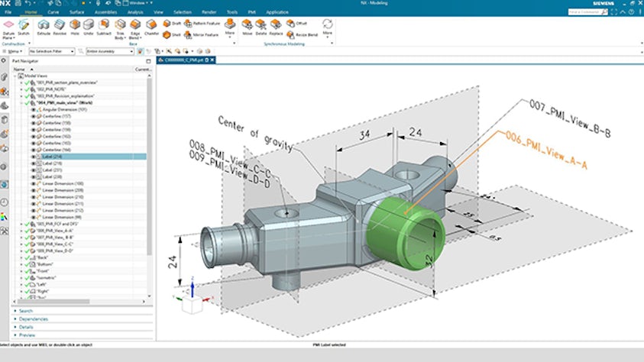Activate the Revolve tool
This screenshot has width=644, height=362.
point(60,27)
